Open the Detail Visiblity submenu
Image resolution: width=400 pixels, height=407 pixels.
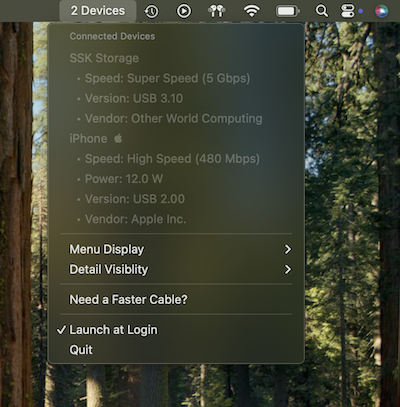pos(176,269)
